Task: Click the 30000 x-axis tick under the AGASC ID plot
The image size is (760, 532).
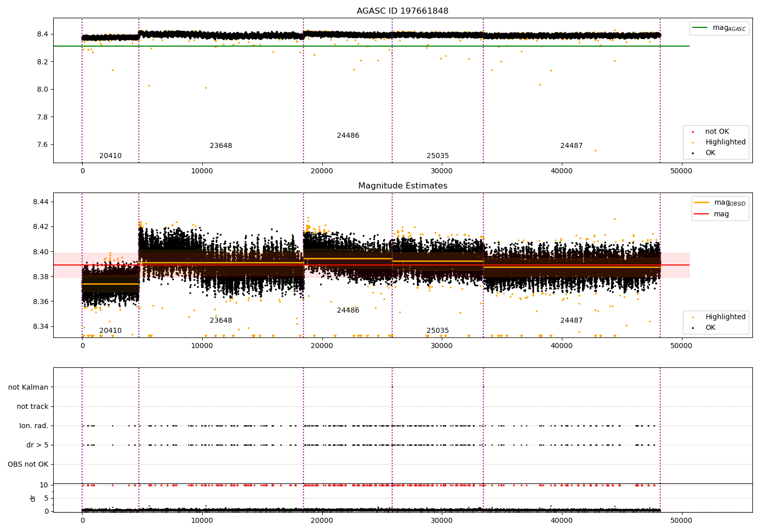Action: [441, 171]
